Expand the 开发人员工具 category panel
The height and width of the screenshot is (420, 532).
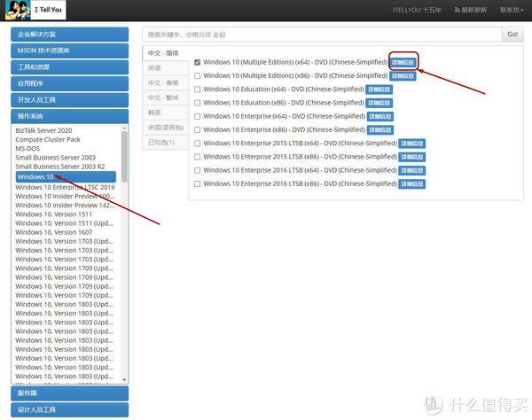[x=69, y=100]
